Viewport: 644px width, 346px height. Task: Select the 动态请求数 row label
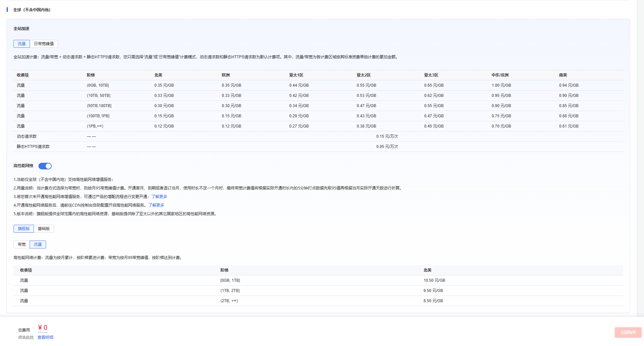[x=27, y=136]
